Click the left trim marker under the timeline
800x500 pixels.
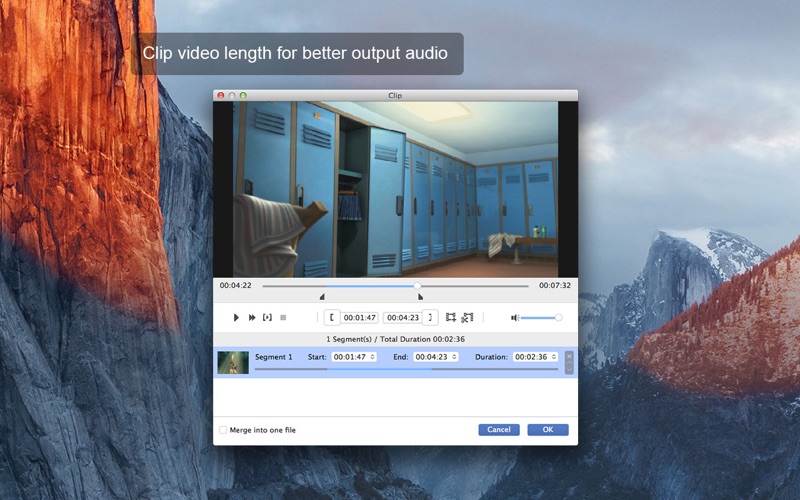click(322, 296)
